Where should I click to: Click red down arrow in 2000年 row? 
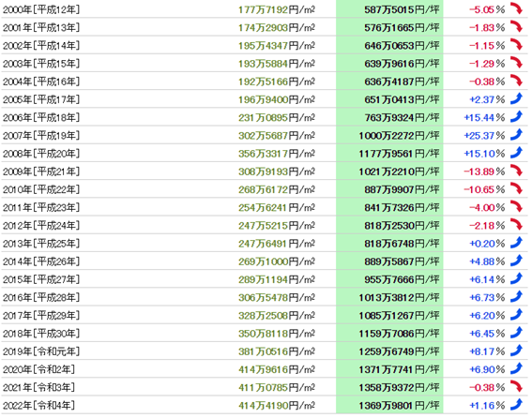tap(516, 8)
